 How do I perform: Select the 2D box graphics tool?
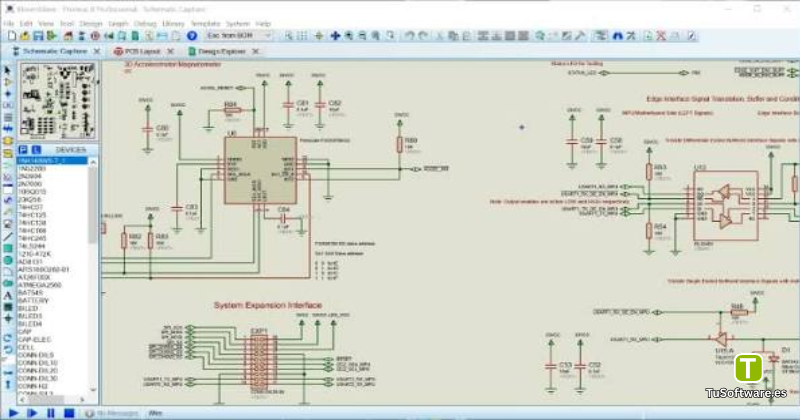click(8, 249)
